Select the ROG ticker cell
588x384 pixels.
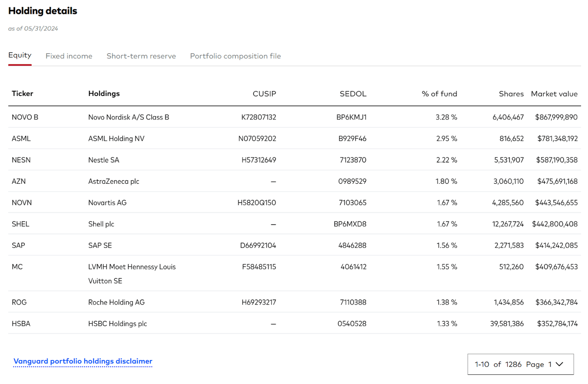(x=19, y=302)
